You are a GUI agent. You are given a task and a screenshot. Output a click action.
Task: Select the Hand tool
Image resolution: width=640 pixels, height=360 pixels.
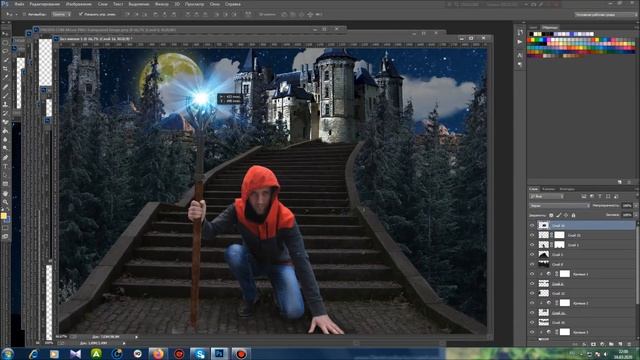click(x=5, y=193)
